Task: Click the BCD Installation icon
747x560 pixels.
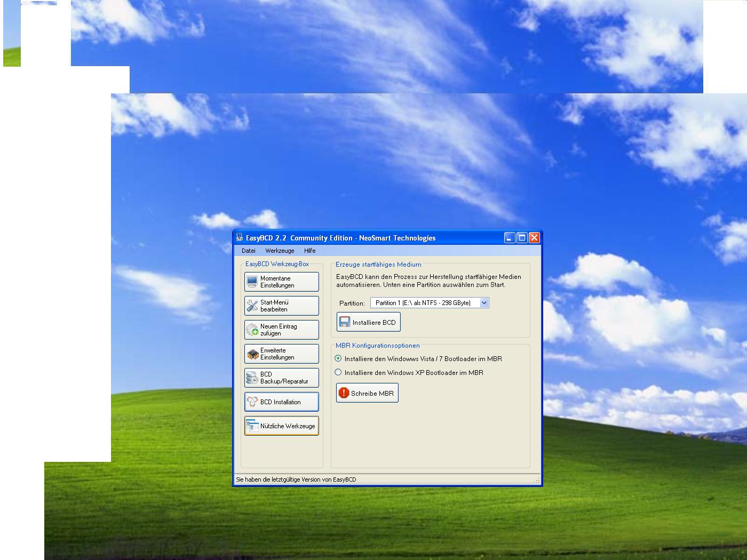Action: [x=252, y=402]
